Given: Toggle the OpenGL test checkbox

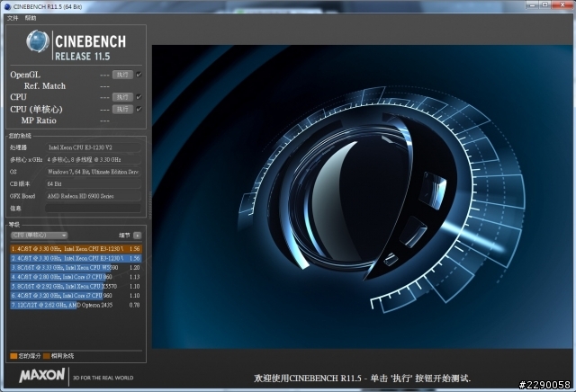Looking at the screenshot, I should tap(139, 75).
